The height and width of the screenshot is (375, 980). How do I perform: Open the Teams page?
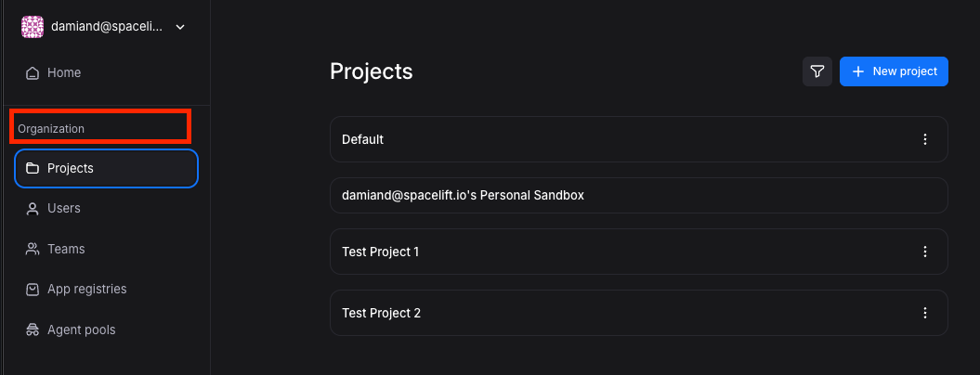click(66, 250)
